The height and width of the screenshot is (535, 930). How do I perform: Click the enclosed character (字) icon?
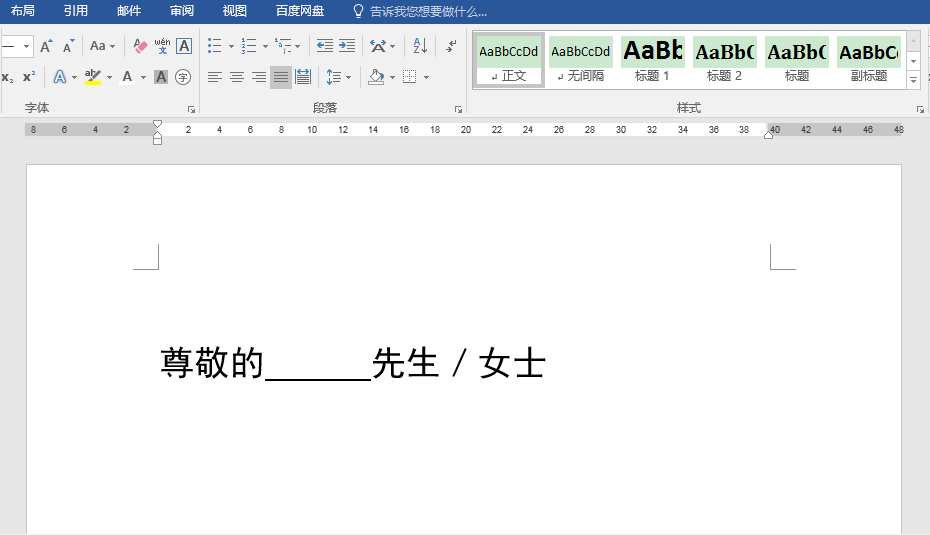coord(183,77)
